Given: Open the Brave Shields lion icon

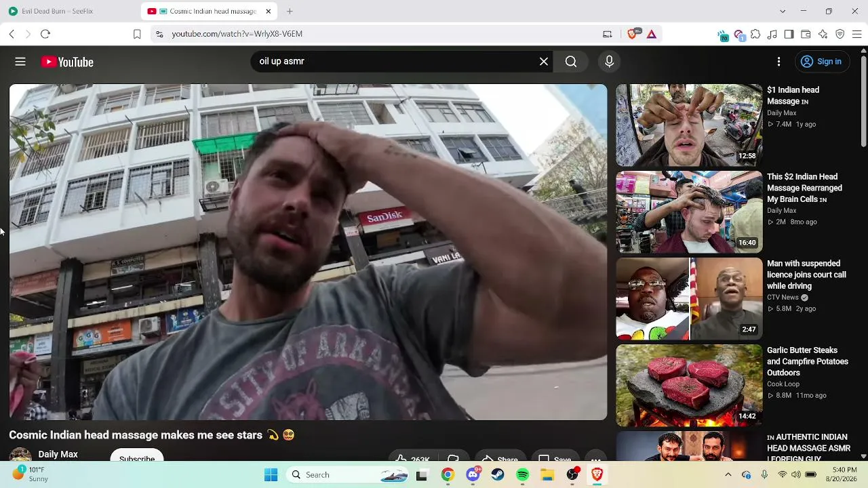Looking at the screenshot, I should point(633,34).
